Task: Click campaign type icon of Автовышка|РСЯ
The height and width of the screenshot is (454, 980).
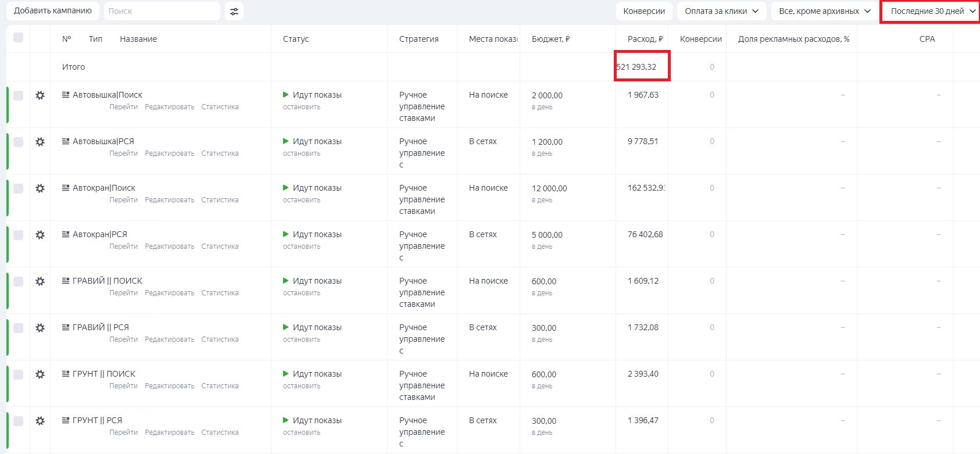Action: [x=66, y=141]
